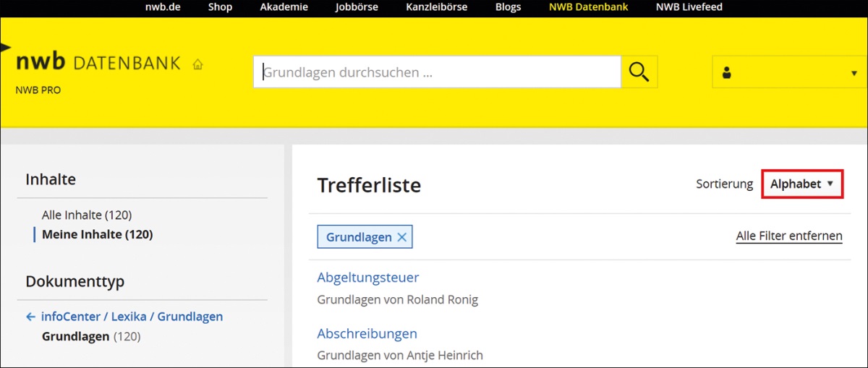The width and height of the screenshot is (868, 368).
Task: Click the magnifying glass search icon
Action: [639, 72]
